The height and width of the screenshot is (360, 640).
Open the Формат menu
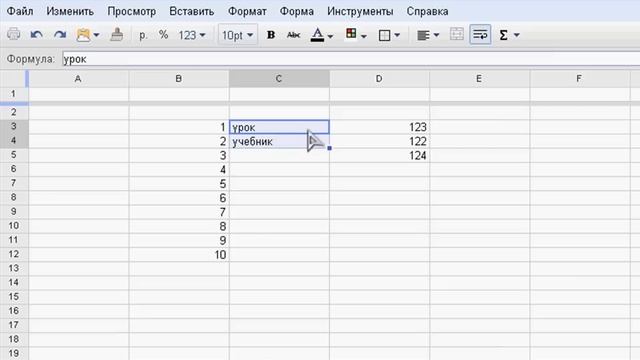click(x=247, y=11)
